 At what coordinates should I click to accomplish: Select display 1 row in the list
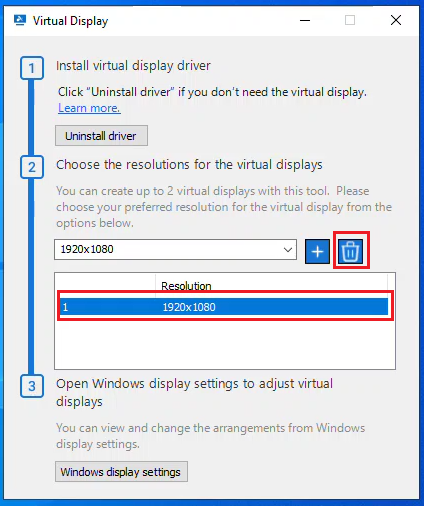(x=224, y=307)
